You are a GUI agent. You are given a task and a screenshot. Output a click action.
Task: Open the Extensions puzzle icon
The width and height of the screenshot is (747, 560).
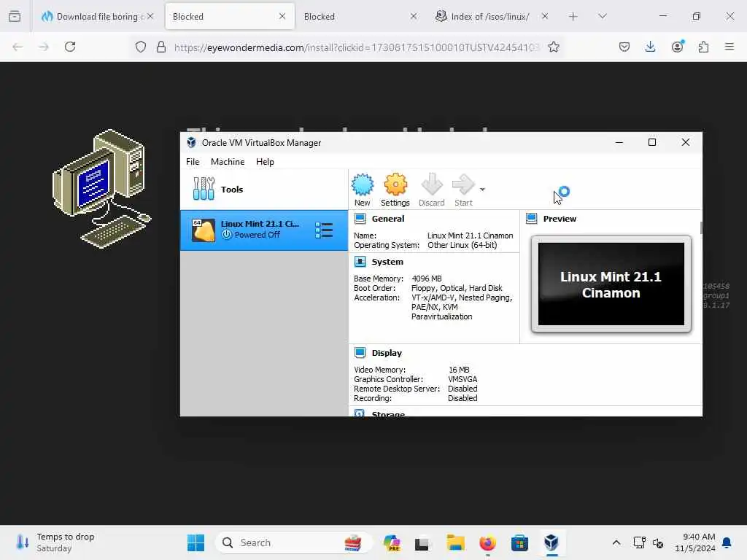click(703, 47)
